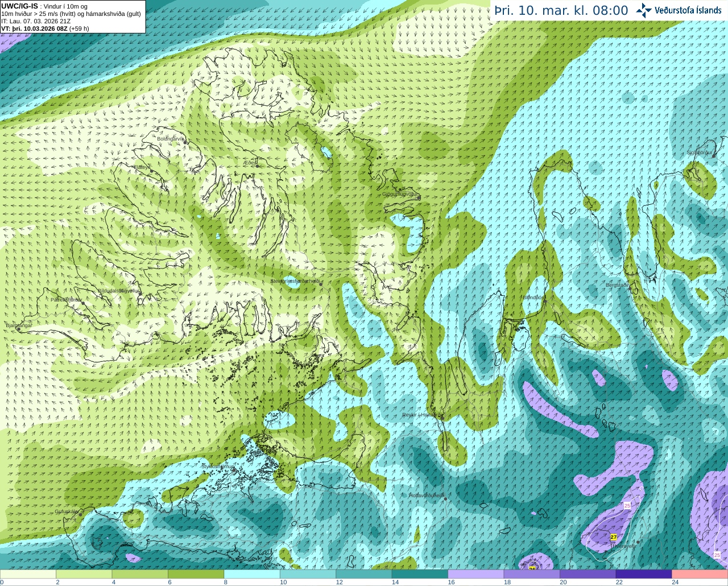Click the date header Þri. 10. mar. kl. 08:00
The image size is (728, 586).
point(561,11)
